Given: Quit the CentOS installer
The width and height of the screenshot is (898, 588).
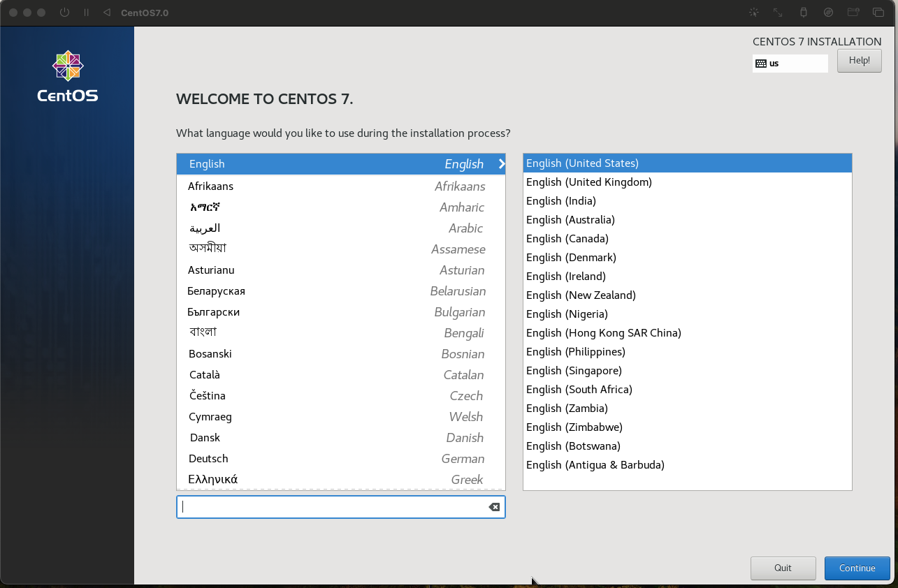Looking at the screenshot, I should click(x=783, y=568).
